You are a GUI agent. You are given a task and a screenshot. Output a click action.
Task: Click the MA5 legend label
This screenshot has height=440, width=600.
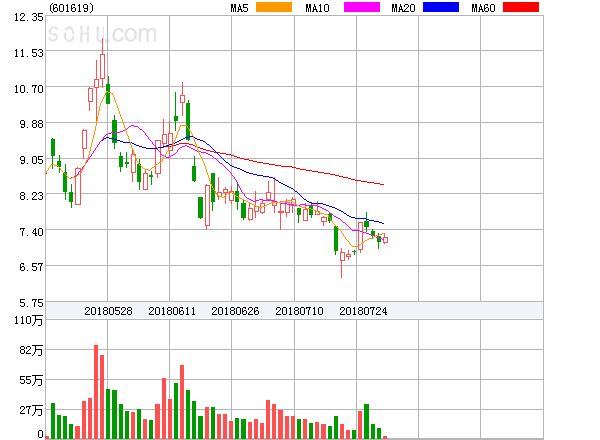(240, 8)
